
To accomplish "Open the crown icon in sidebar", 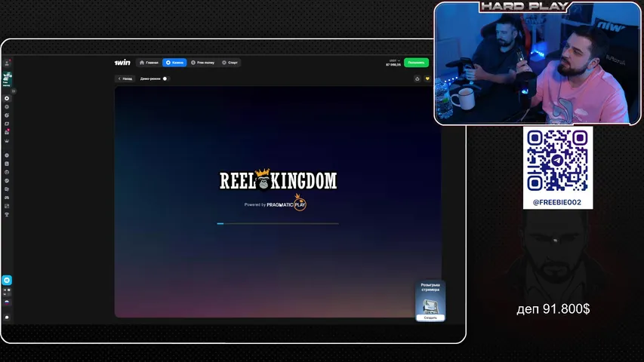I will click(7, 141).
